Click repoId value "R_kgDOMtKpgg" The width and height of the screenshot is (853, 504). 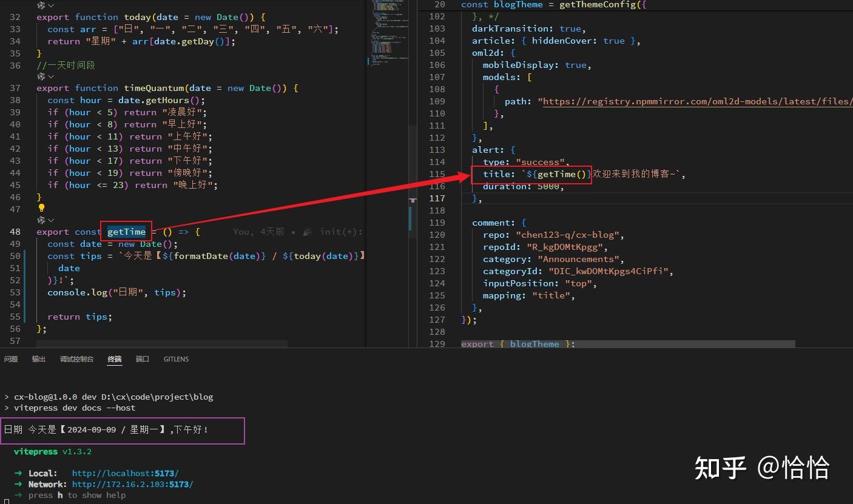pyautogui.click(x=564, y=247)
